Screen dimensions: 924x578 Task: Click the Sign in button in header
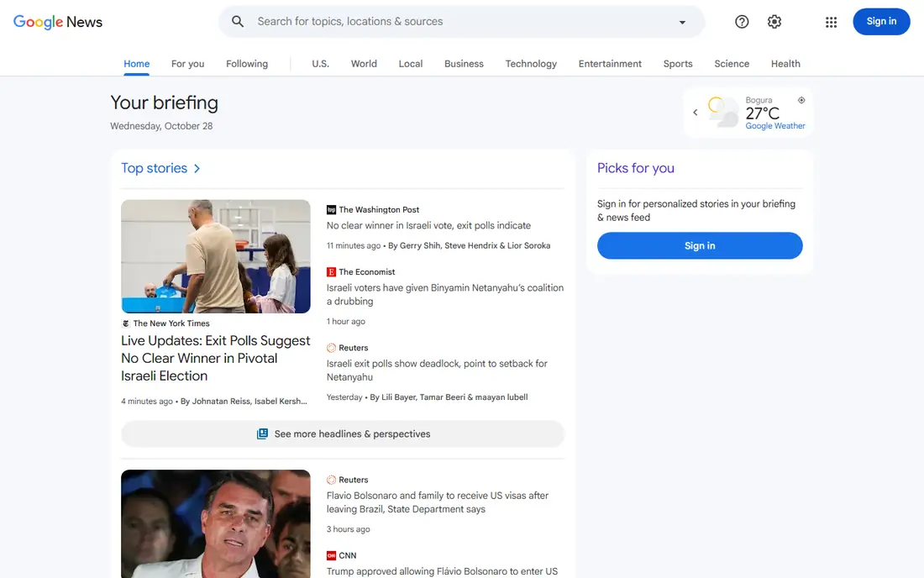click(x=881, y=21)
